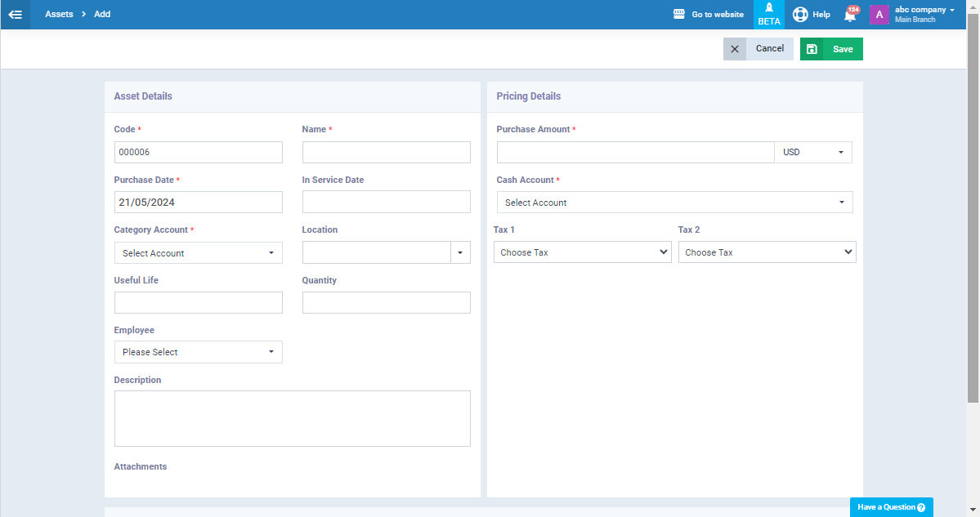The image size is (980, 517).
Task: Click Go to website link
Action: 718,15
